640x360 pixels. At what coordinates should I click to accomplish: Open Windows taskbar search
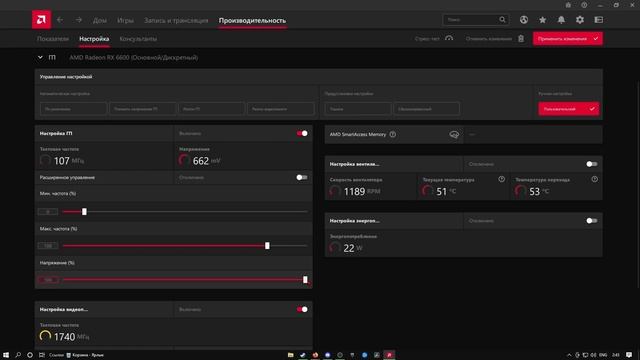tap(18, 355)
